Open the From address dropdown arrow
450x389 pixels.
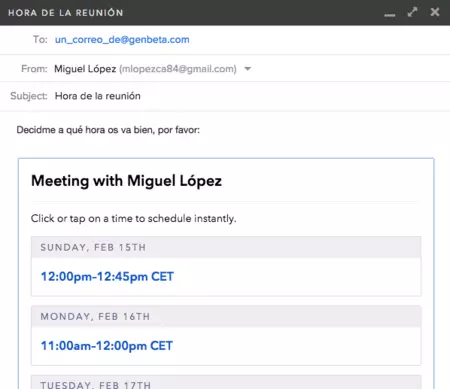click(247, 69)
